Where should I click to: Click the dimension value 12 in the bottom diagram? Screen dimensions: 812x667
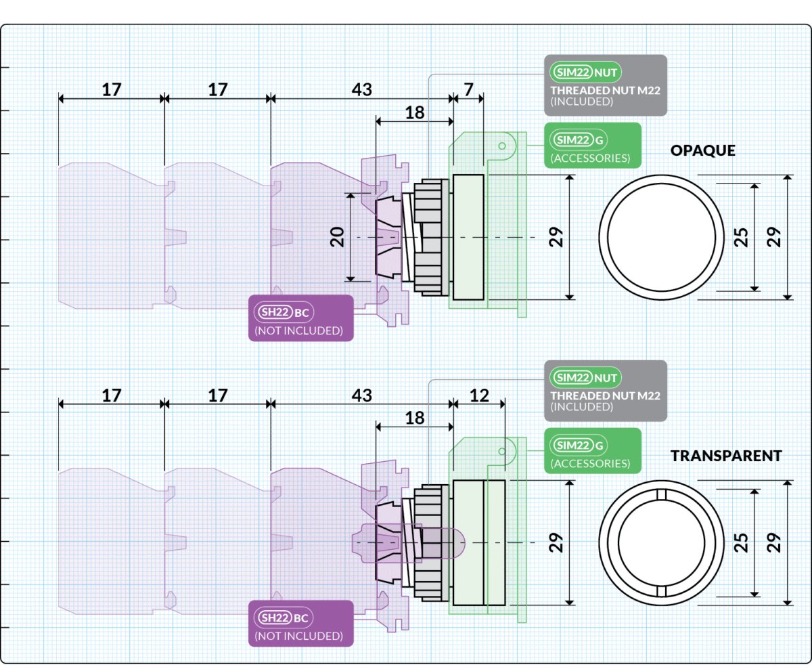pos(478,395)
